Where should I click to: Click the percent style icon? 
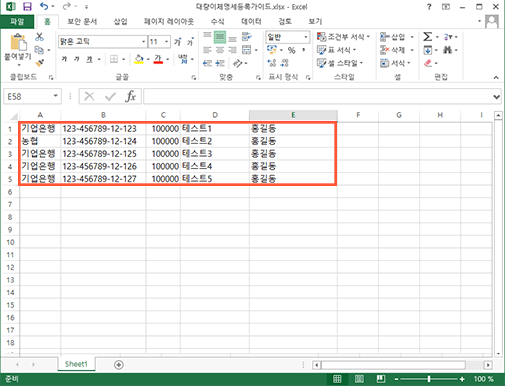[x=292, y=50]
